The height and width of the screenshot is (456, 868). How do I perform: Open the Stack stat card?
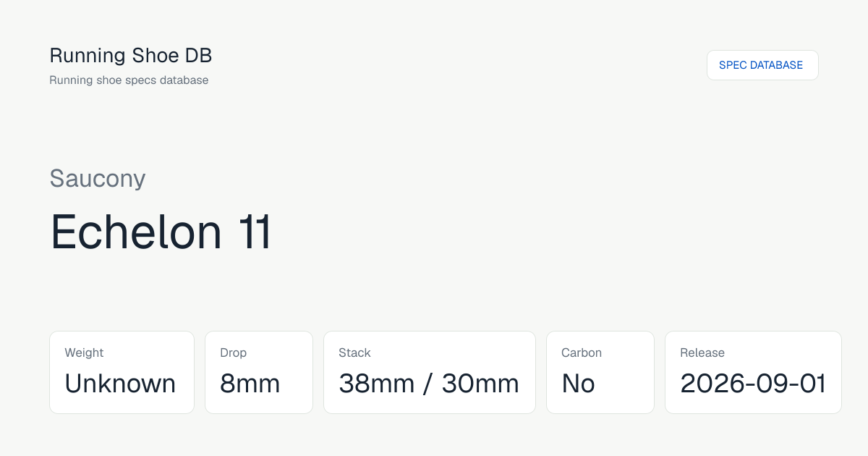[430, 372]
